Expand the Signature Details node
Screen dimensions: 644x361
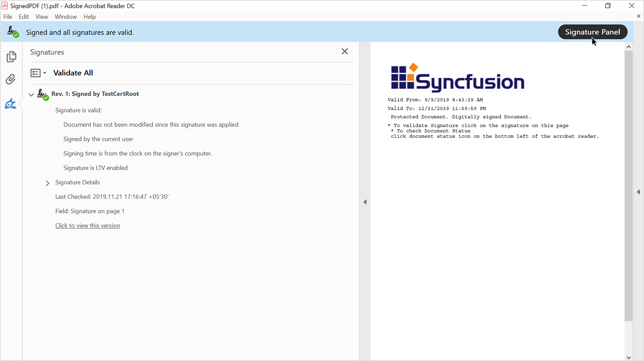[x=47, y=183]
